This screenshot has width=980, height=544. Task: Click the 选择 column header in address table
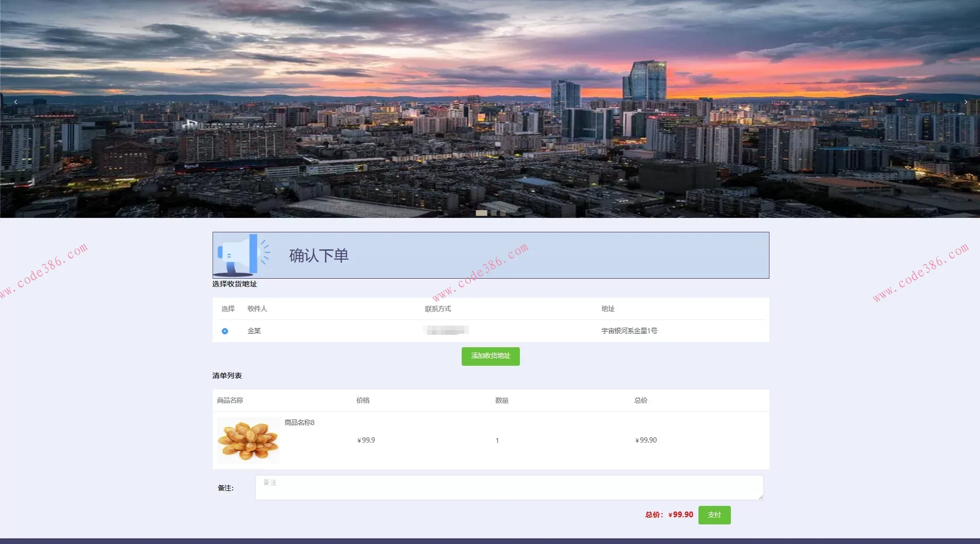227,309
